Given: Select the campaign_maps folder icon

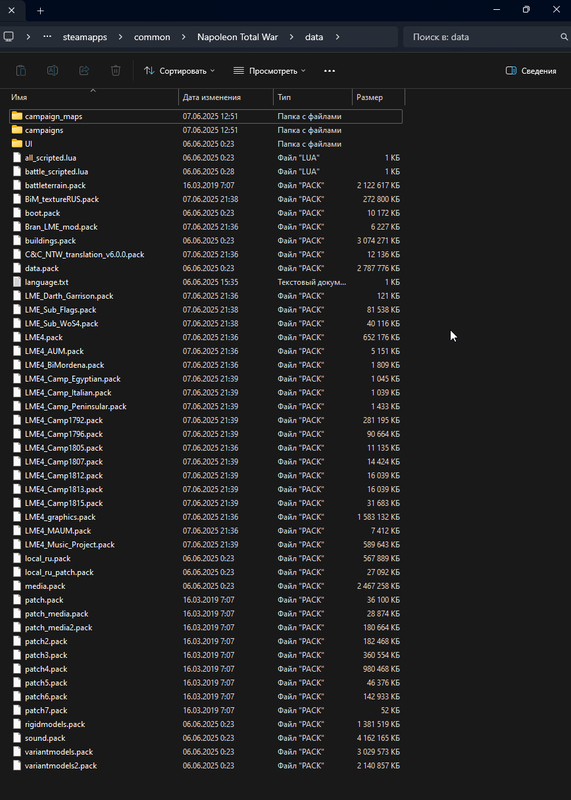Looking at the screenshot, I should pos(17,116).
